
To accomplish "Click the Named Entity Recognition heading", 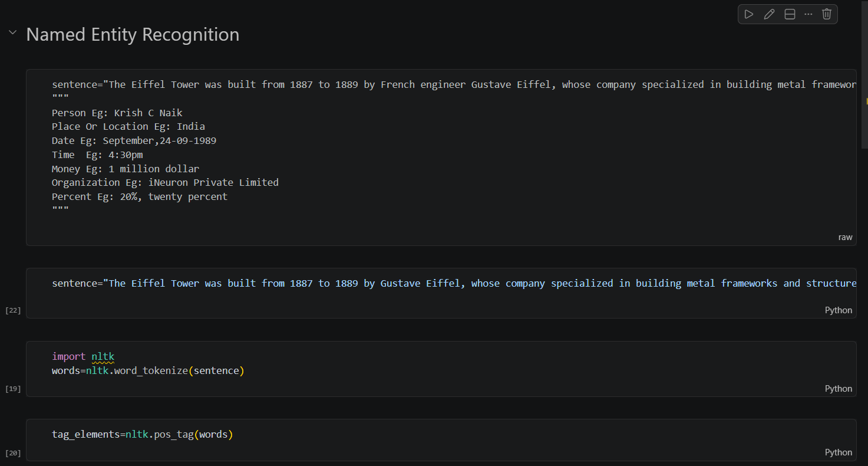I will 133,35.
